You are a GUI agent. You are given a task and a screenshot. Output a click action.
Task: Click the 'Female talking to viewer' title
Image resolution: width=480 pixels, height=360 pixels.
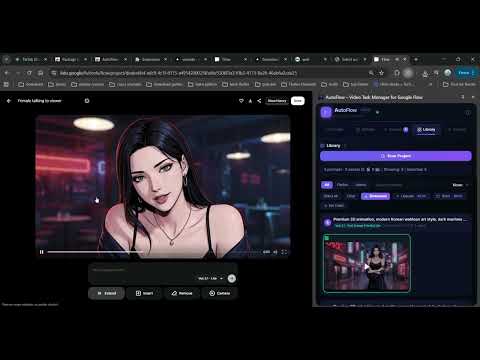(x=39, y=101)
